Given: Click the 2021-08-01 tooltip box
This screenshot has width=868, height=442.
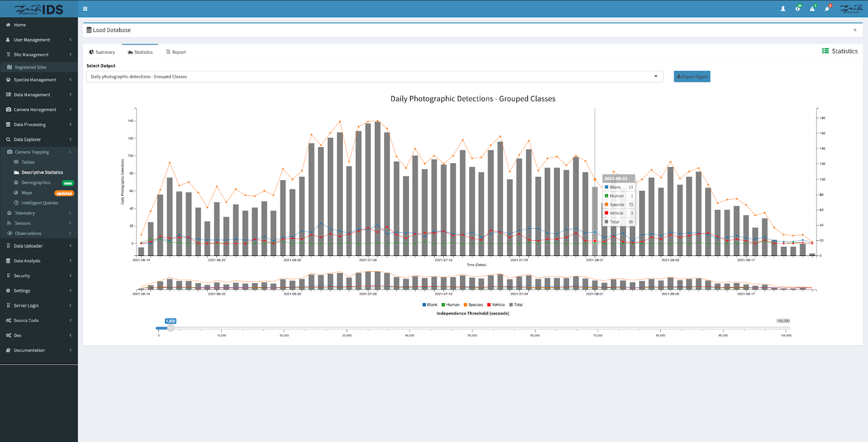Looking at the screenshot, I should point(619,200).
